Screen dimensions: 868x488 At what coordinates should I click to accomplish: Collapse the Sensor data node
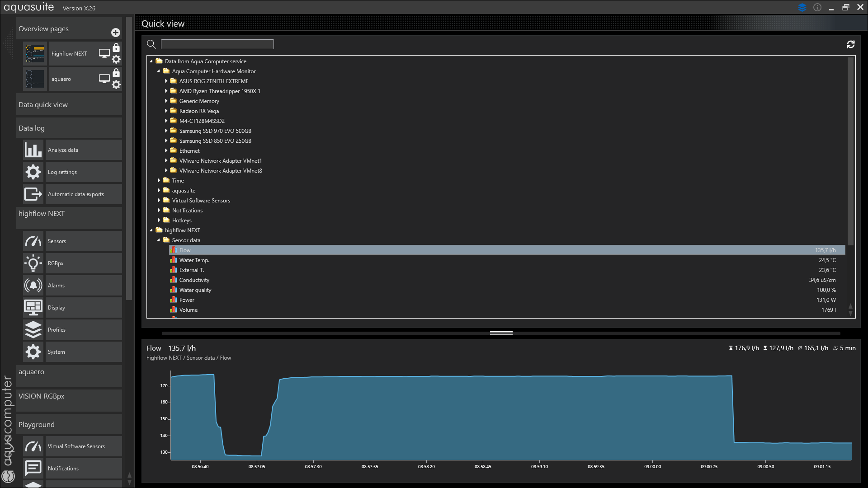[159, 240]
